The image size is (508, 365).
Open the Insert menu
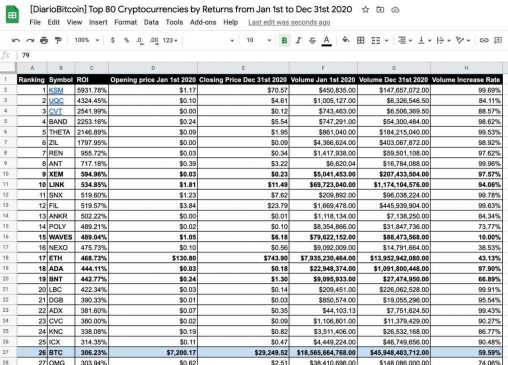pyautogui.click(x=98, y=22)
